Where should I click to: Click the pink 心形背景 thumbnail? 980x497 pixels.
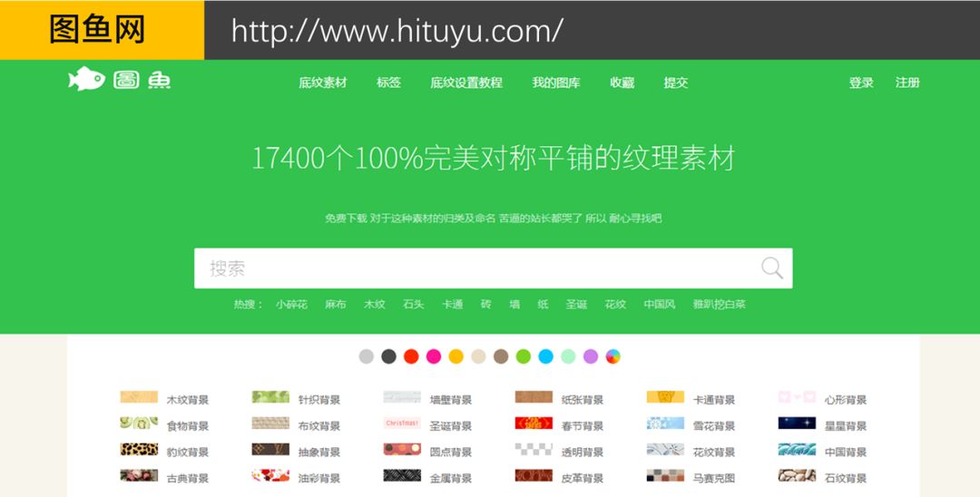pos(797,397)
